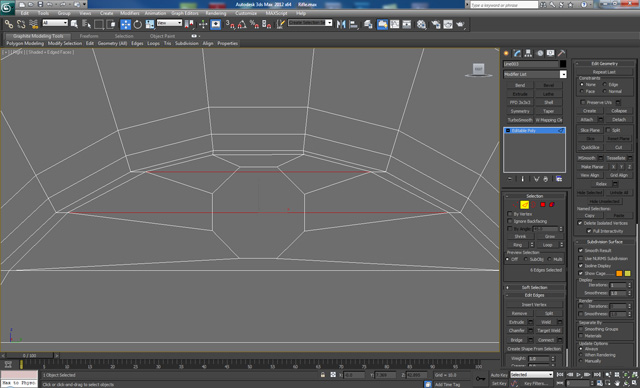Open the Mirror tool
Image resolution: width=640 pixels, height=388 pixels.
(x=341, y=24)
